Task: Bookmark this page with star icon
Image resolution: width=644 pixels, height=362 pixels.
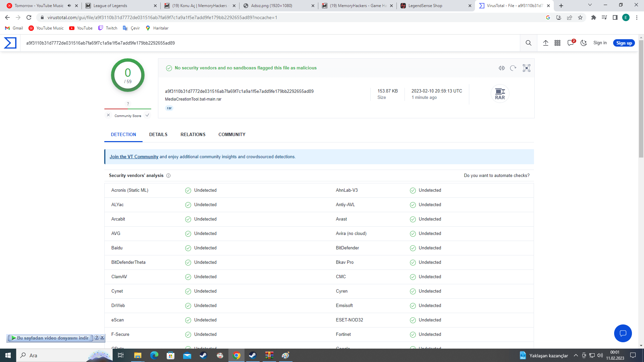Action: (x=580, y=17)
